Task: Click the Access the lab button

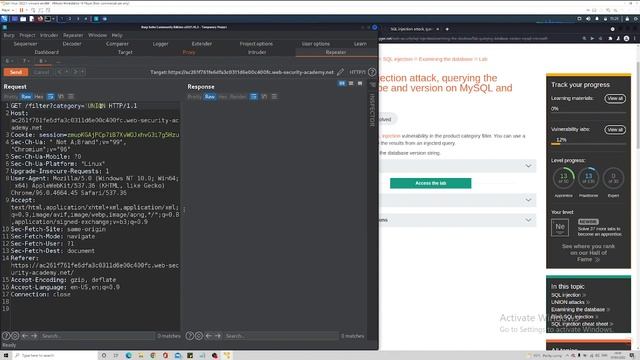Action: [x=431, y=183]
